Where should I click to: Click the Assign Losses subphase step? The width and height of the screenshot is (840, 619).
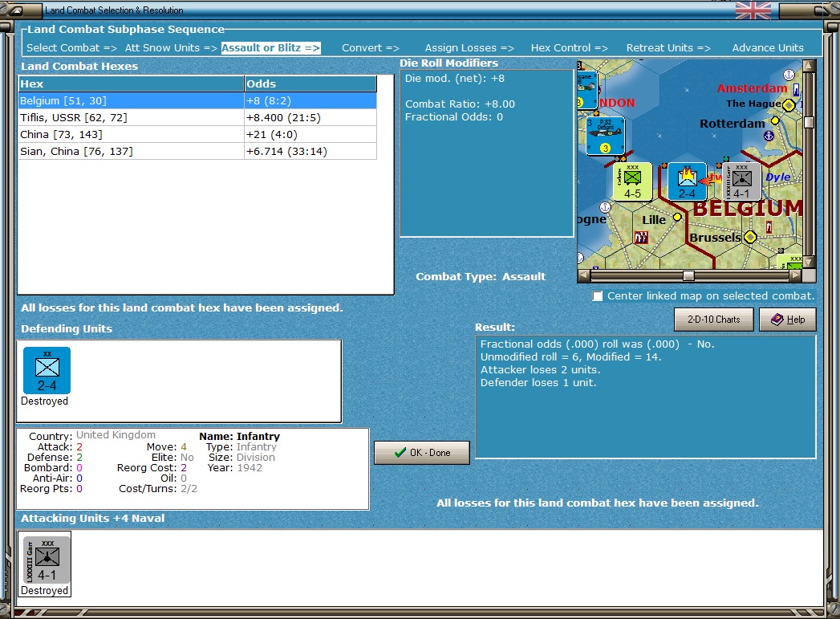pos(469,47)
